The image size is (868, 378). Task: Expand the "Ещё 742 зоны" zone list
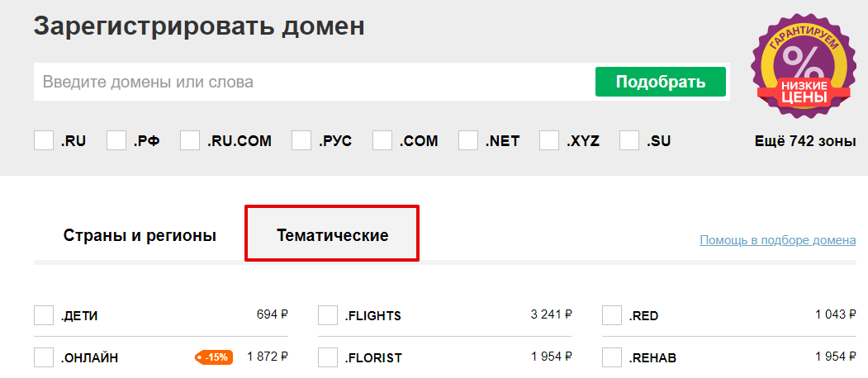tap(804, 141)
